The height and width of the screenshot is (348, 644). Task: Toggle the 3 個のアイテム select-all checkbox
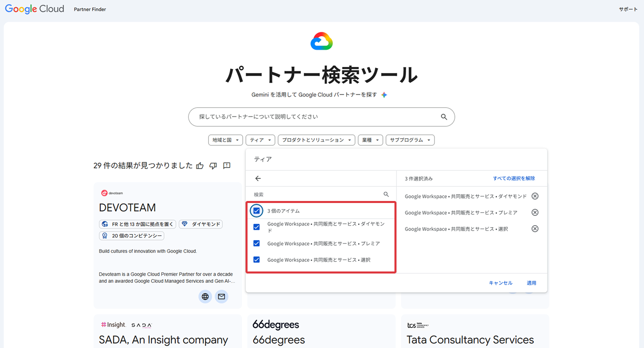coord(256,211)
